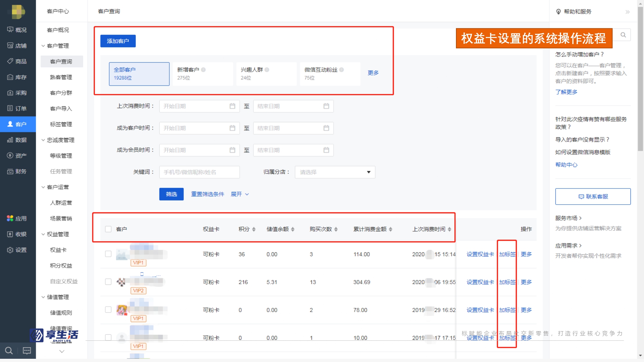644x362 pixels.
Task: Click the 帮助和服务 lightbulb icon
Action: click(558, 12)
